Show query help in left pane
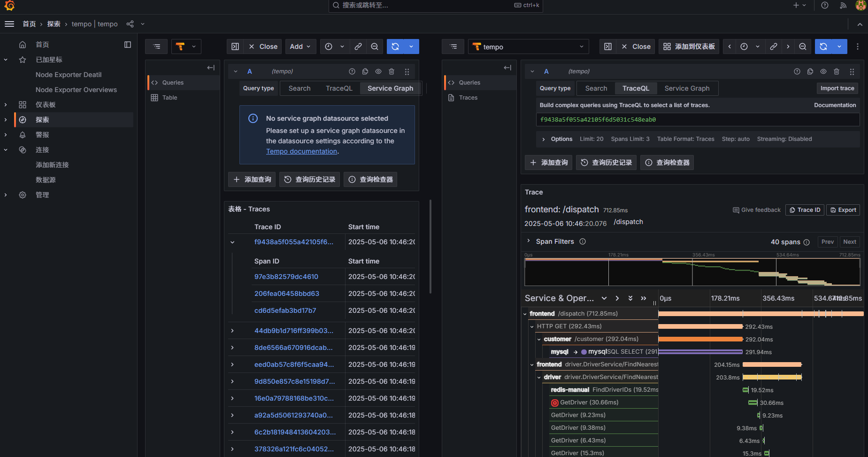Viewport: 868px width, 457px height. [352, 71]
